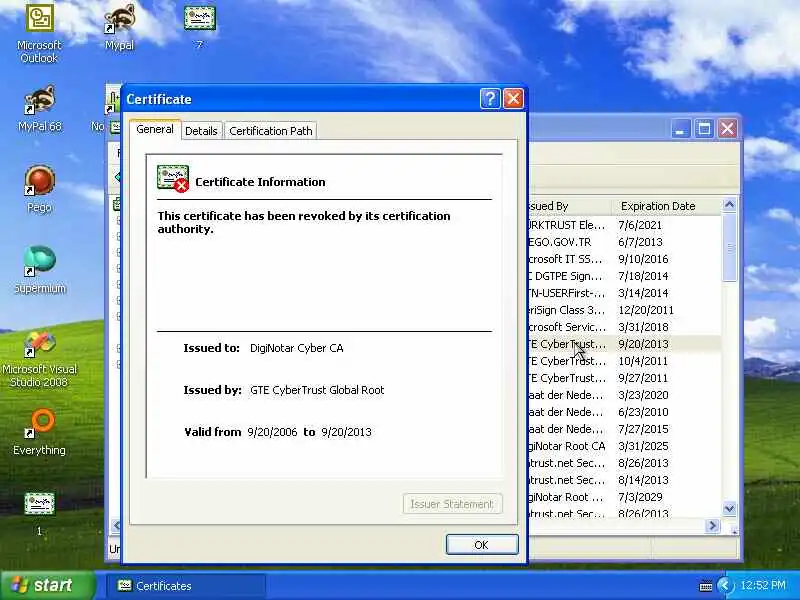
Task: Click the keyboard icon in system tray
Action: [x=706, y=586]
